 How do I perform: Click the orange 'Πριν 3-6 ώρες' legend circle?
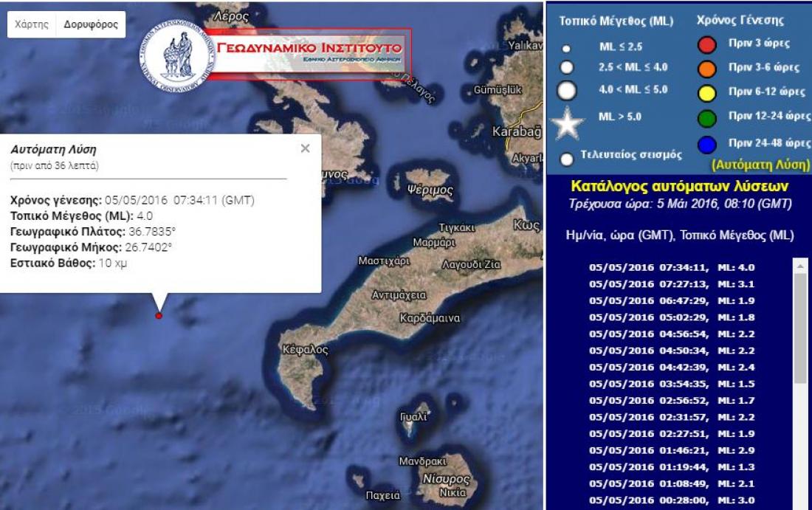(707, 67)
